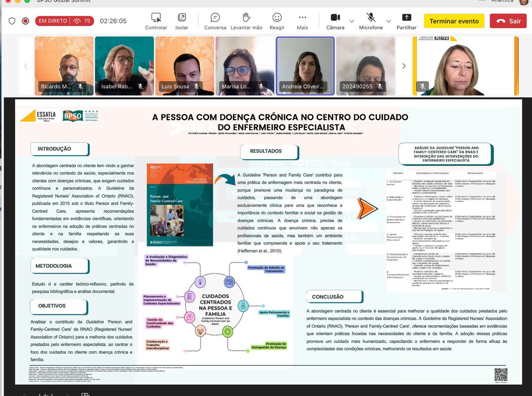Click the red Sair leave button
The height and width of the screenshot is (396, 532).
(x=508, y=21)
